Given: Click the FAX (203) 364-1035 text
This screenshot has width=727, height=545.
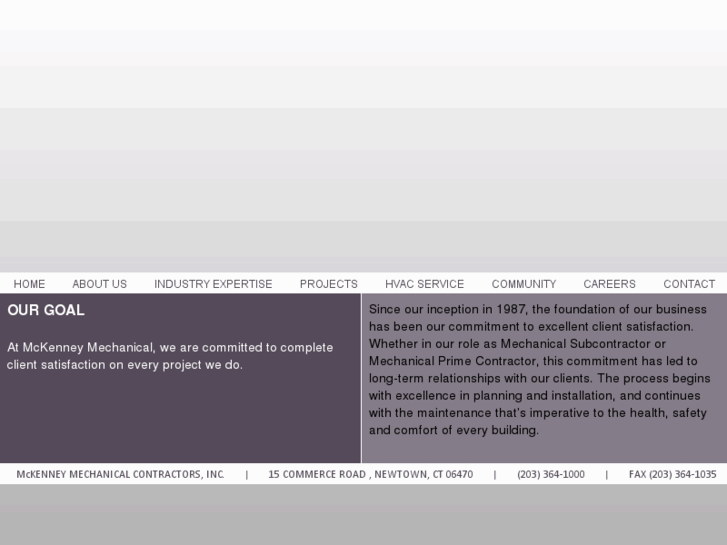Looking at the screenshot, I should point(672,474).
